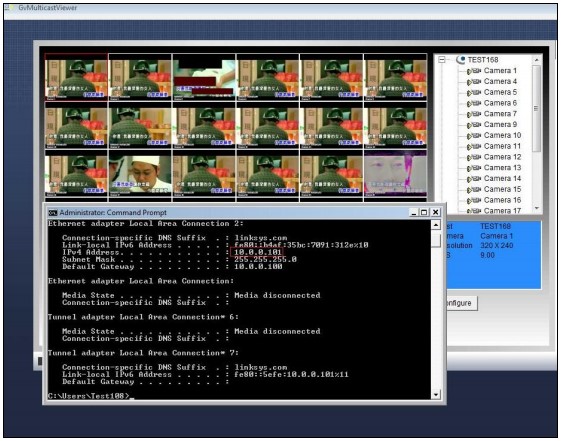The image size is (562, 441).
Task: Click the Camera 12 camera icon
Action: pyautogui.click(x=474, y=157)
